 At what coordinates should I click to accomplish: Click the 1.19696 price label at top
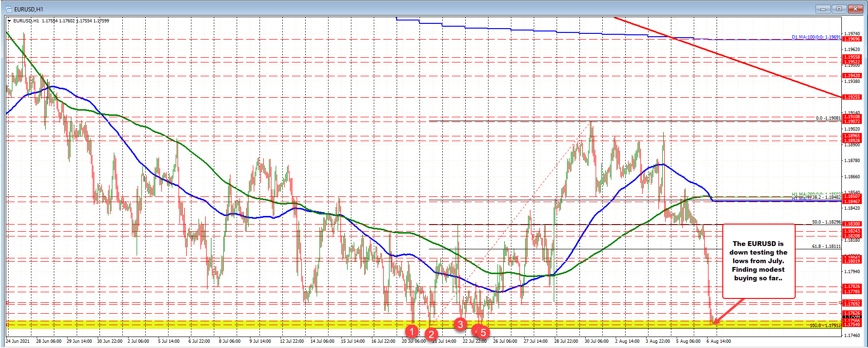tap(851, 39)
